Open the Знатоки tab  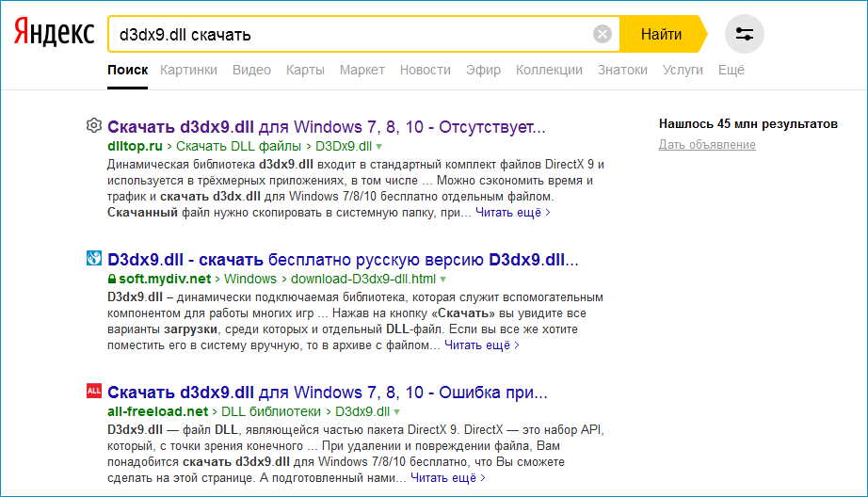[x=622, y=70]
